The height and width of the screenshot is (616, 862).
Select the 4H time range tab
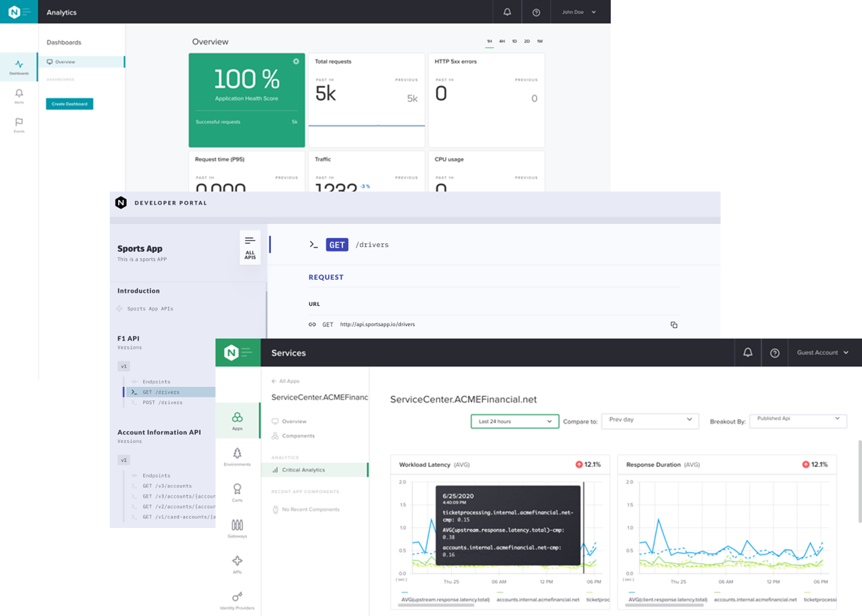click(x=501, y=41)
